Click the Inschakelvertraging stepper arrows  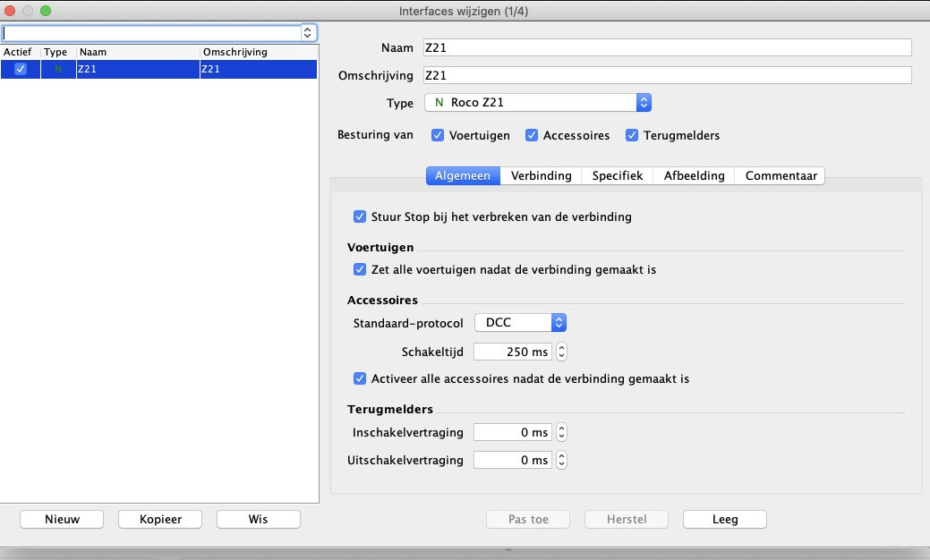[561, 433]
